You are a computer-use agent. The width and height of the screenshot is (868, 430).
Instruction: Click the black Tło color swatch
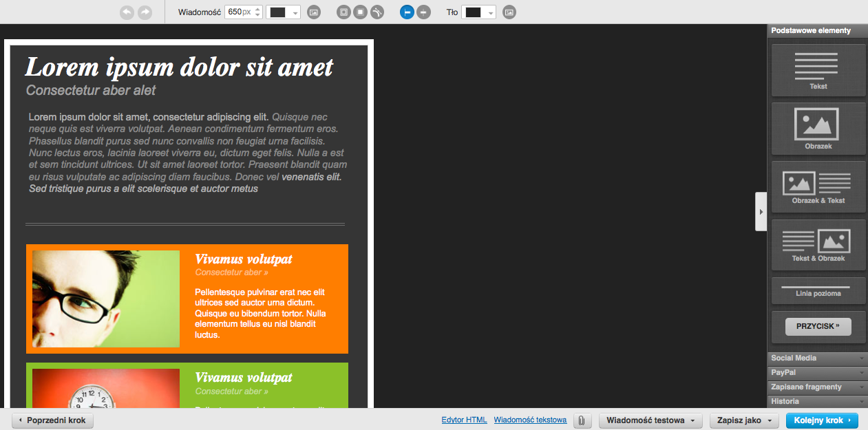pos(473,12)
